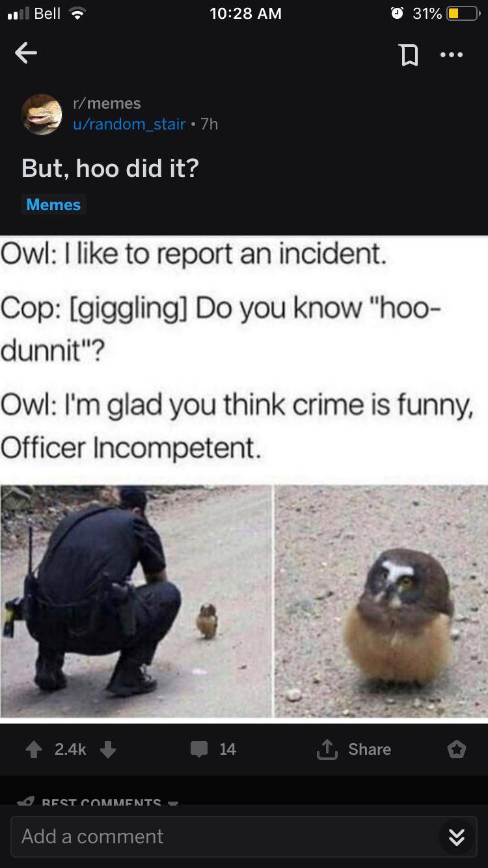
Task: Collapse with the double chevron down button
Action: point(456,837)
